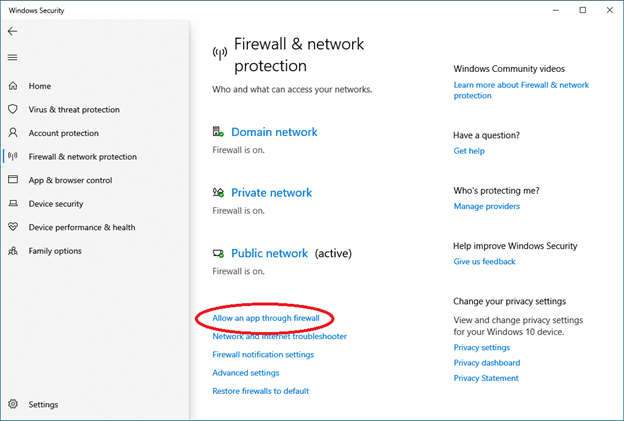Image resolution: width=624 pixels, height=421 pixels.
Task: Click the Virus & threat protection shield icon
Action: tap(13, 110)
